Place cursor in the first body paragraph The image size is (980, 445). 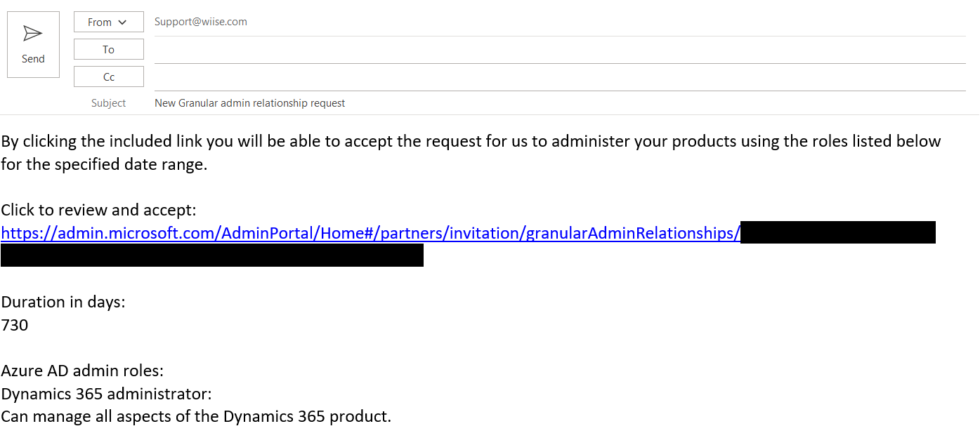coord(471,153)
